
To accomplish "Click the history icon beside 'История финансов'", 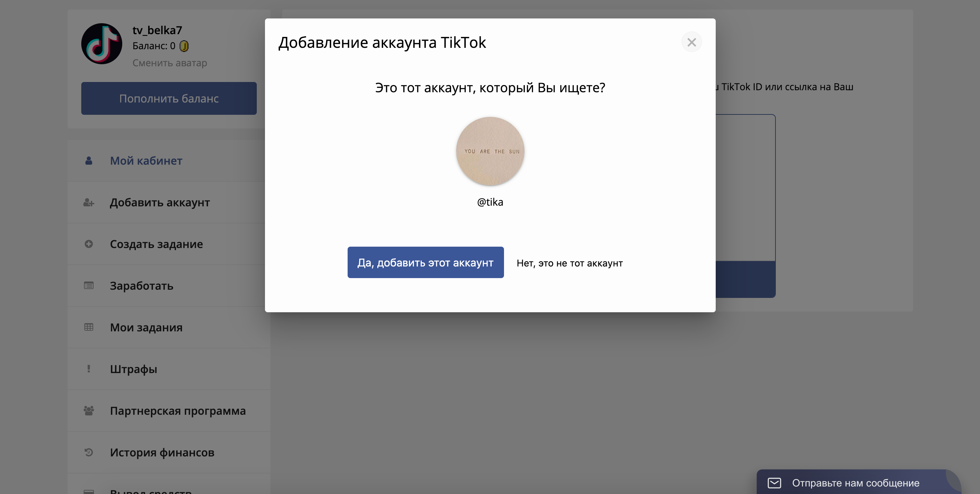I will point(89,452).
